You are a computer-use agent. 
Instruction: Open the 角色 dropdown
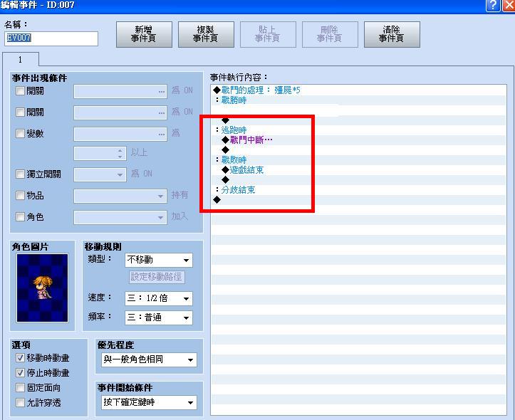120,218
